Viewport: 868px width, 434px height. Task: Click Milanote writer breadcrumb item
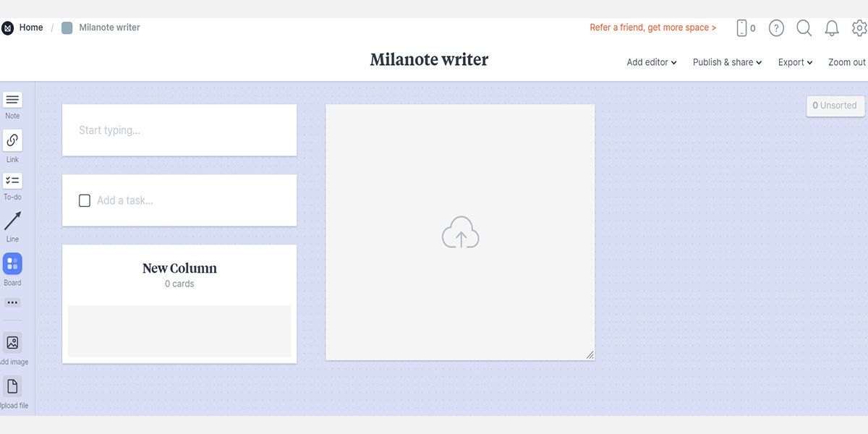tap(109, 27)
